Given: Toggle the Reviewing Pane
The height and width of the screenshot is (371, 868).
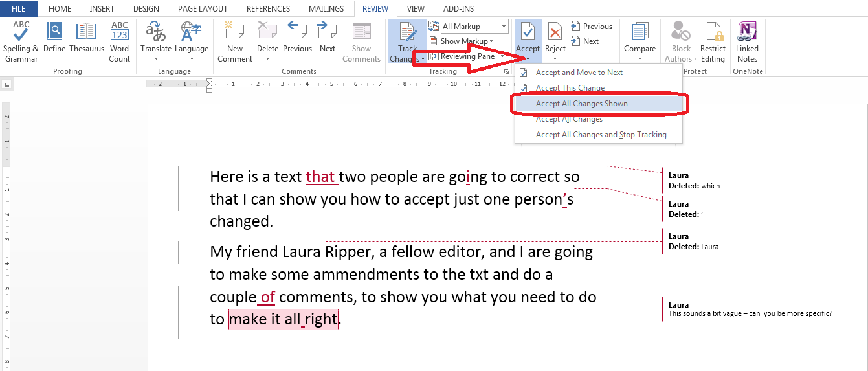Looking at the screenshot, I should pos(467,56).
